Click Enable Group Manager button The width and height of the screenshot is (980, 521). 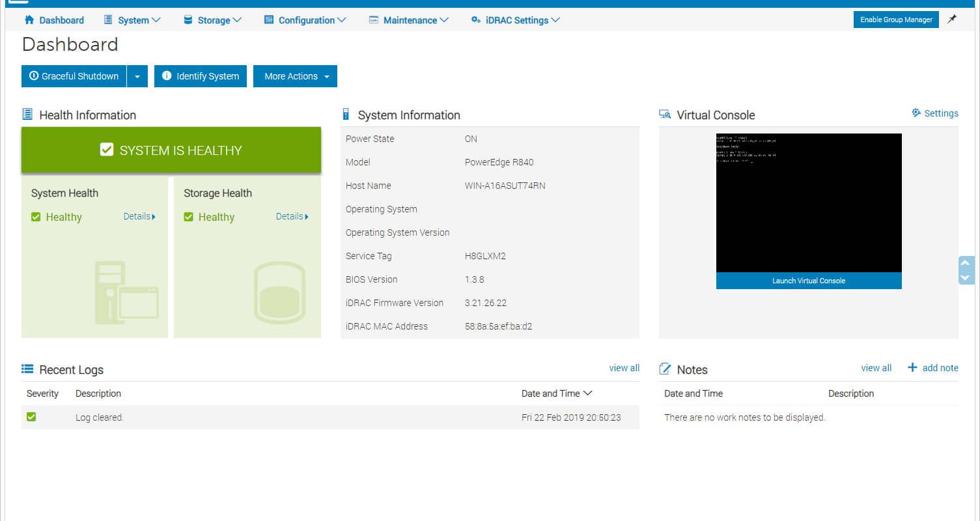896,20
